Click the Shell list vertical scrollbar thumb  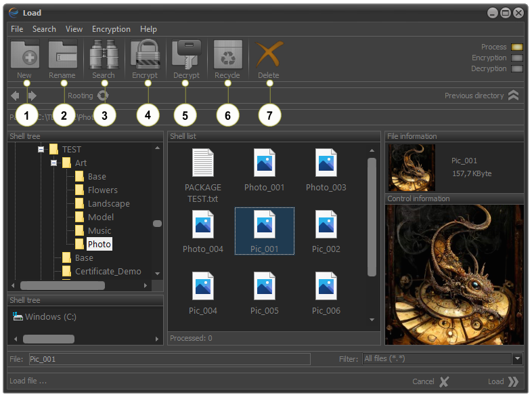tap(372, 217)
